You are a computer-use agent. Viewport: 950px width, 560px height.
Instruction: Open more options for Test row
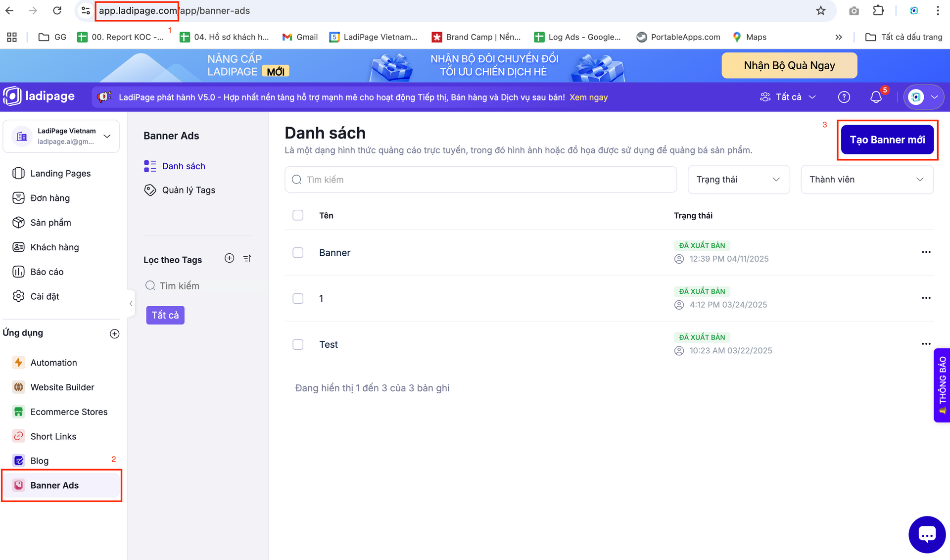926,344
